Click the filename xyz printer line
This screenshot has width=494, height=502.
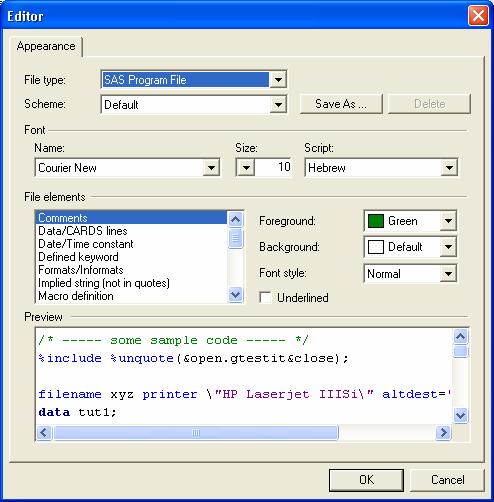245,394
